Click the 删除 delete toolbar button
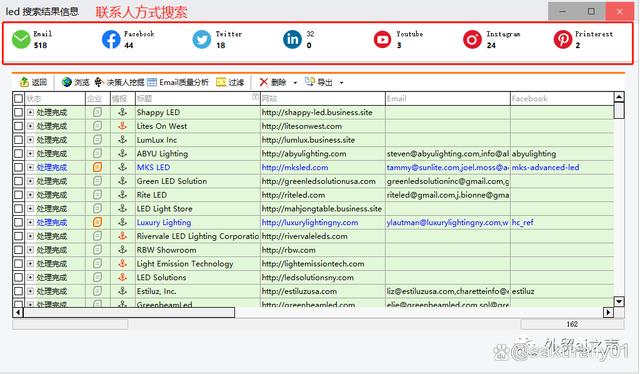This screenshot has width=640, height=374. click(273, 82)
